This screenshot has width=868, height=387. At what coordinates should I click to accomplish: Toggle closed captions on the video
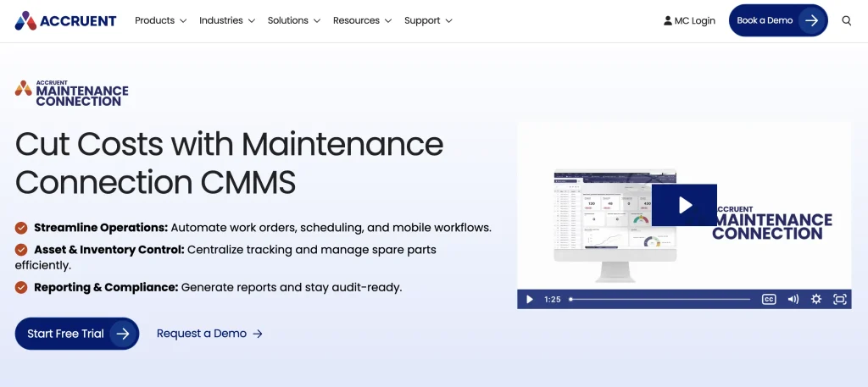769,299
